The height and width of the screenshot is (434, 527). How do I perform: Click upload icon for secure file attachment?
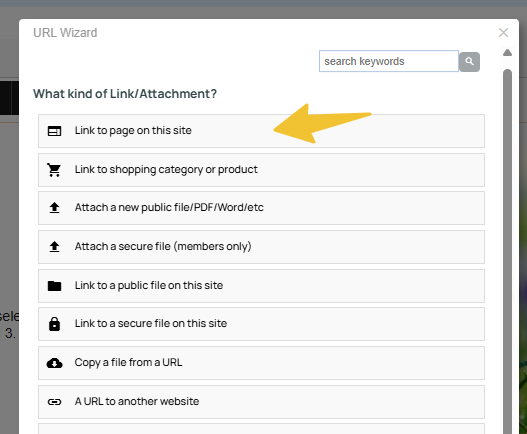pyautogui.click(x=54, y=247)
